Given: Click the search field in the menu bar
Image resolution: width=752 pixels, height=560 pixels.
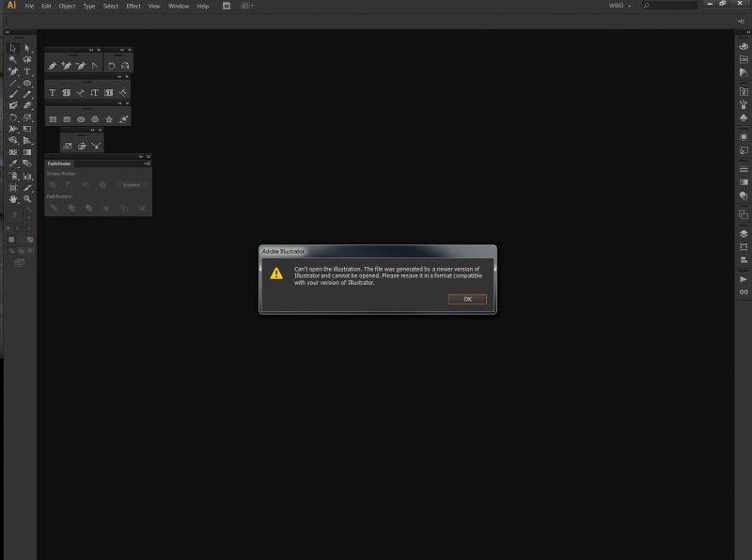Looking at the screenshot, I should (x=670, y=6).
